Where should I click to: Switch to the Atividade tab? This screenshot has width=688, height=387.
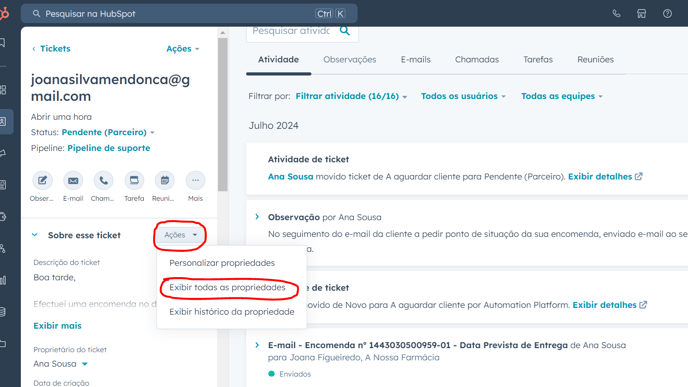tap(278, 60)
